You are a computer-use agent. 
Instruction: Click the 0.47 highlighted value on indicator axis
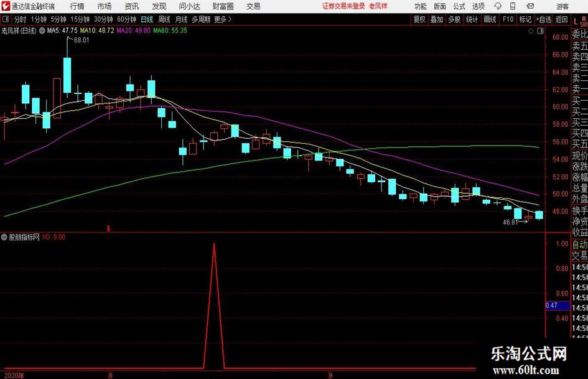point(558,306)
